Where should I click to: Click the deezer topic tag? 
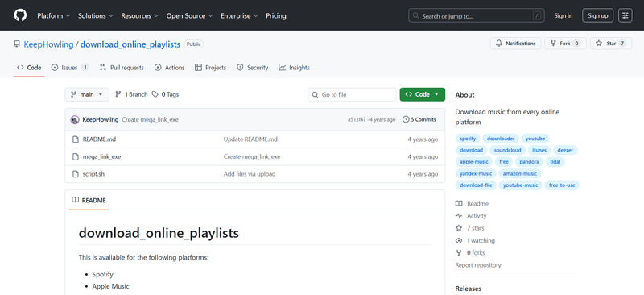coord(565,150)
